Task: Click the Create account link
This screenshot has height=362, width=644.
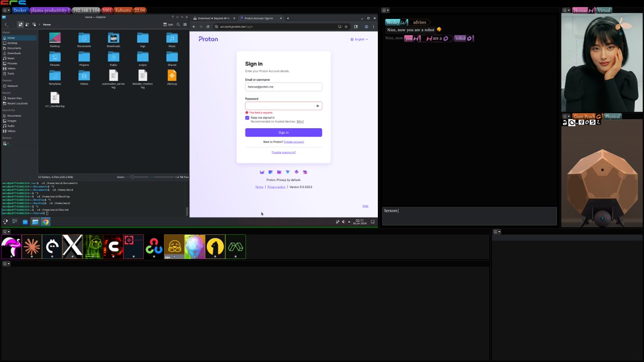Action: point(294,142)
